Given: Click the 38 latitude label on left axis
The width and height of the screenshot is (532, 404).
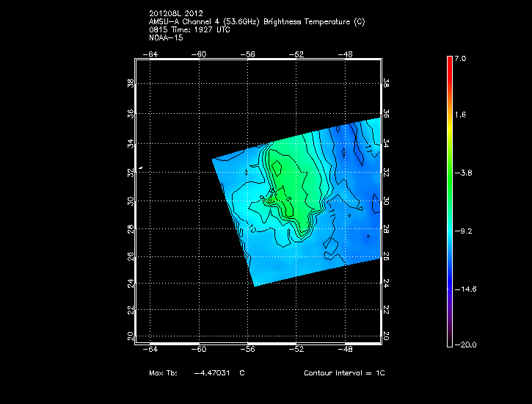Looking at the screenshot, I should [x=131, y=84].
